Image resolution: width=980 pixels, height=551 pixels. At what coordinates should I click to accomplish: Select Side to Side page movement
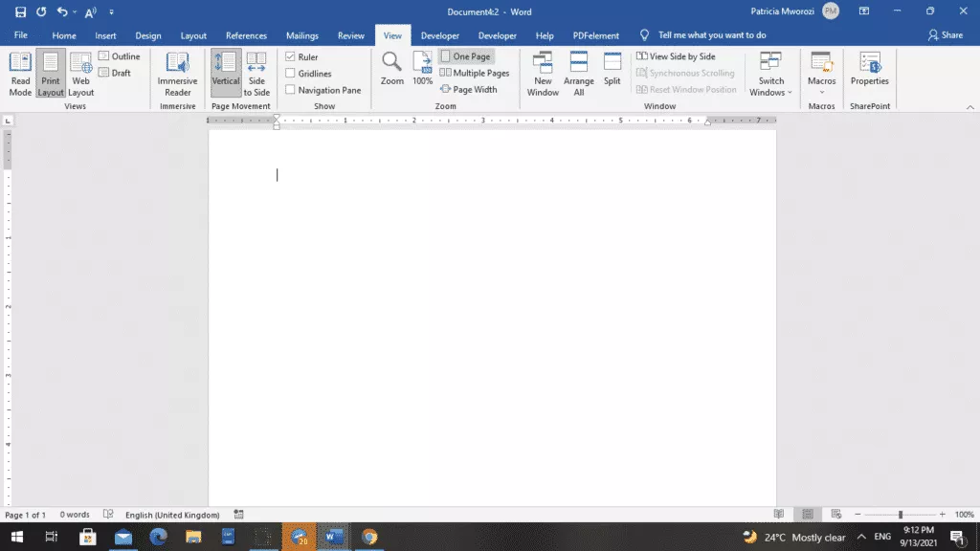tap(256, 75)
